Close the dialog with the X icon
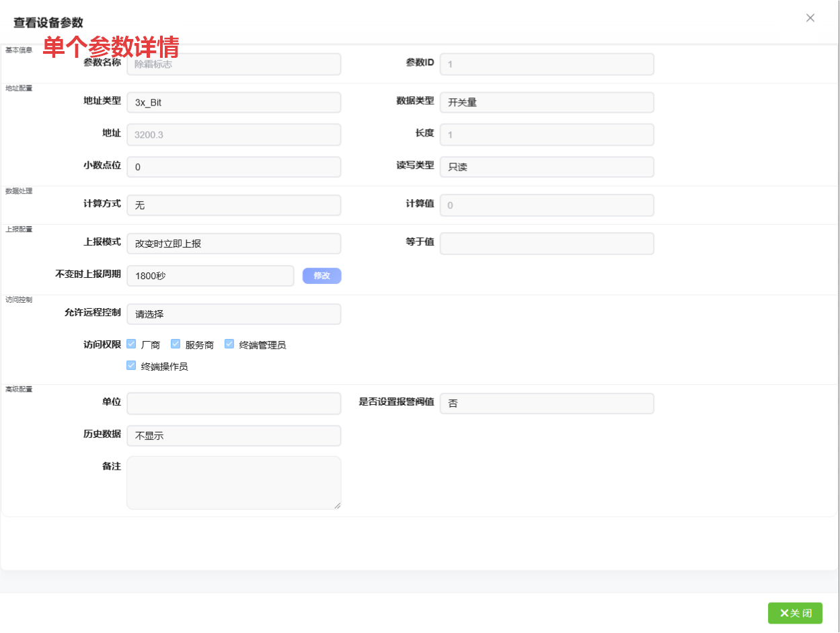Image resolution: width=840 pixels, height=633 pixels. (810, 18)
